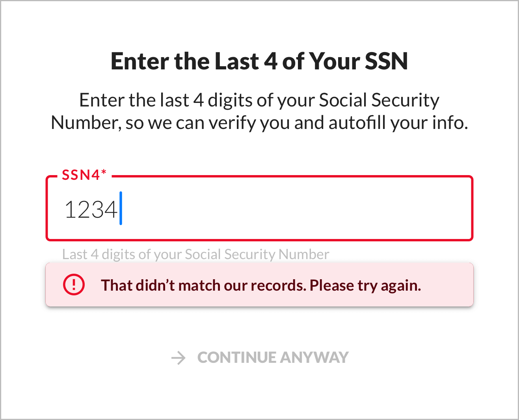
Task: Click the required asterisk next to SSN4
Action: point(104,173)
